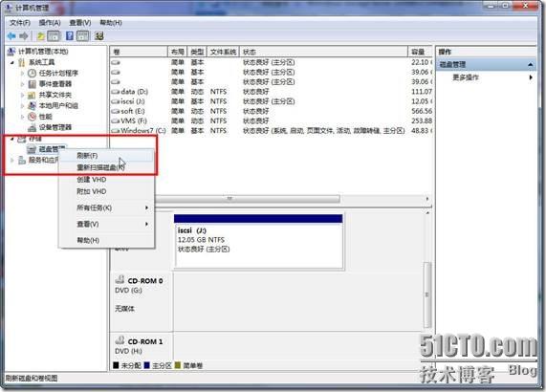
Task: Collapse the 磁盘管理 section in Actions pane
Action: (x=530, y=64)
